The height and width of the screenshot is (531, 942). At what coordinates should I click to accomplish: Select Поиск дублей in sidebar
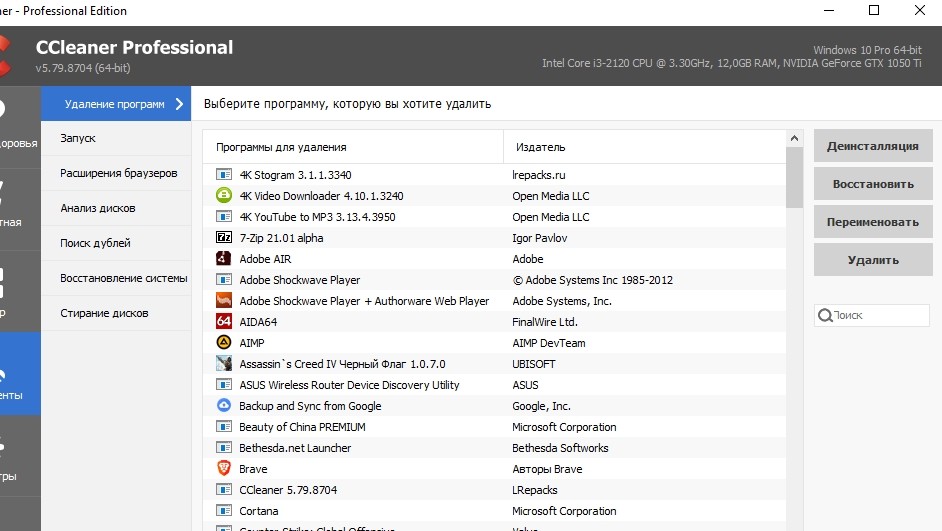95,243
